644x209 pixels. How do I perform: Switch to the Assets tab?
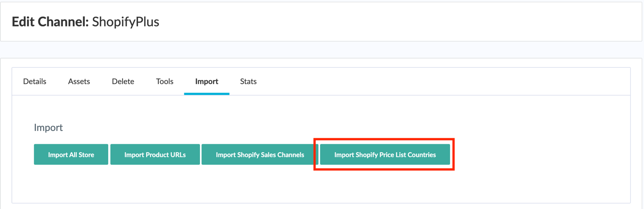(x=79, y=81)
